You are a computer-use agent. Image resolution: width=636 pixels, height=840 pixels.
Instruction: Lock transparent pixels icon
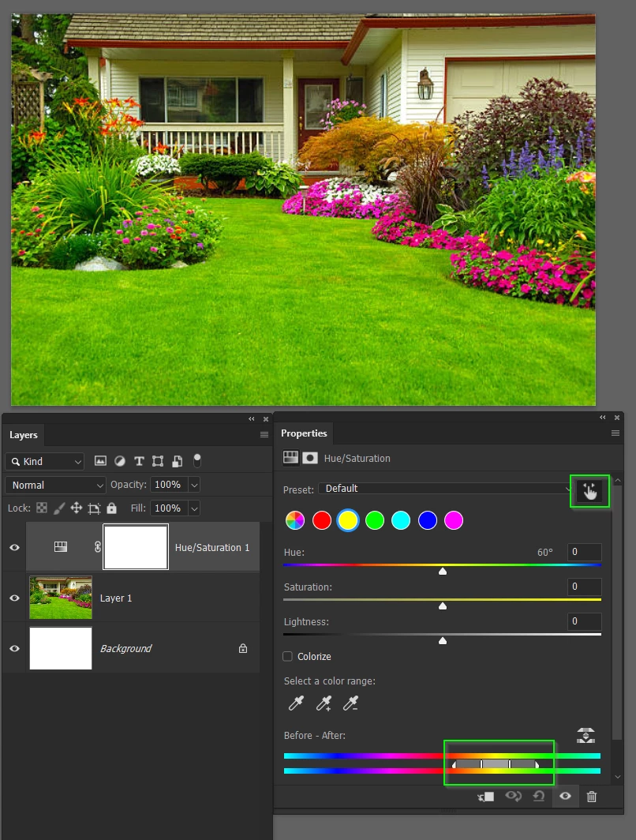pyautogui.click(x=42, y=508)
